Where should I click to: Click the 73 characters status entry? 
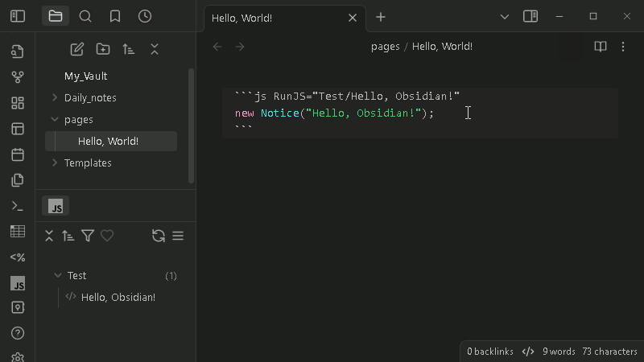pyautogui.click(x=609, y=352)
